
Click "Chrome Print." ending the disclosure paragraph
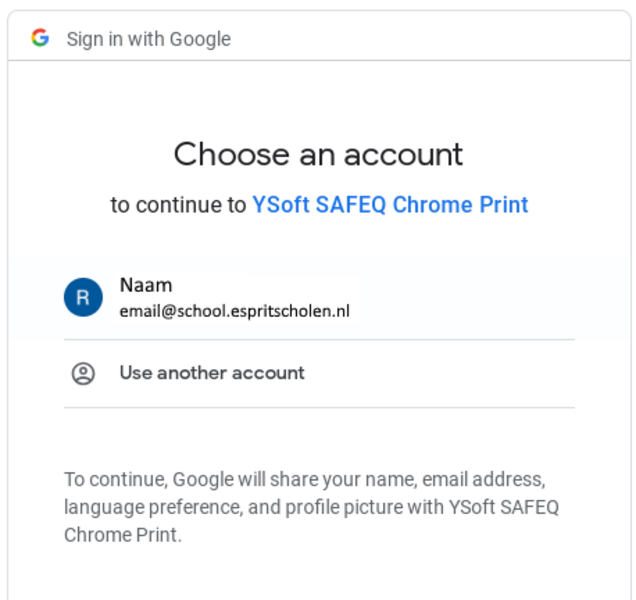pos(123,535)
